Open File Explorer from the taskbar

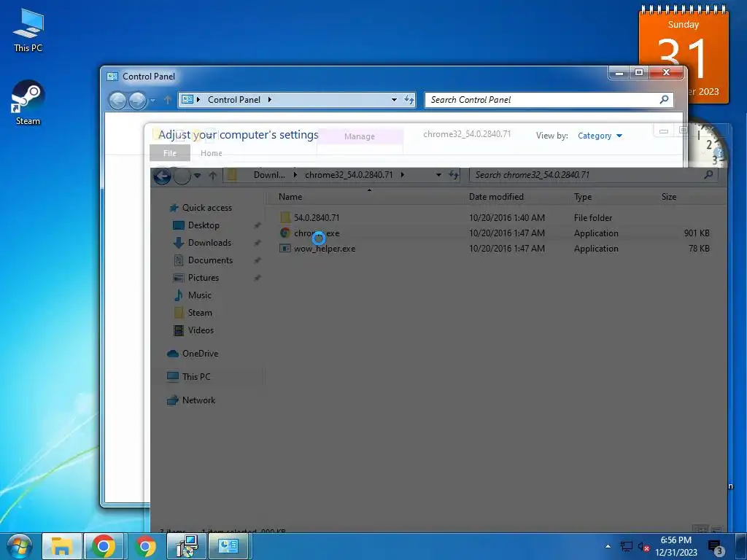tap(61, 545)
